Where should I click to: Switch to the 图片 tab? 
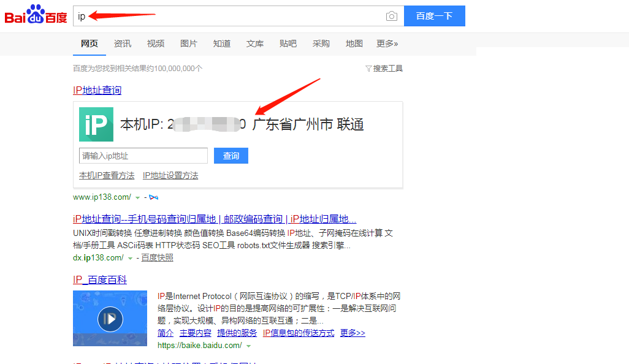click(x=189, y=44)
